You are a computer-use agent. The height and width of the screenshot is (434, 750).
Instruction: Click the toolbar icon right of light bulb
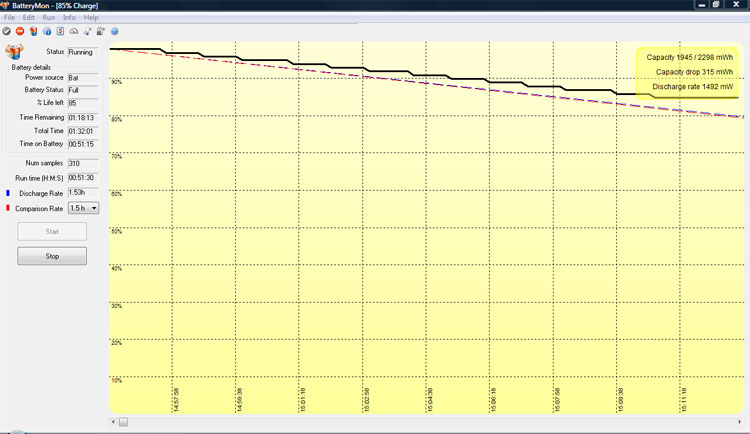(100, 31)
